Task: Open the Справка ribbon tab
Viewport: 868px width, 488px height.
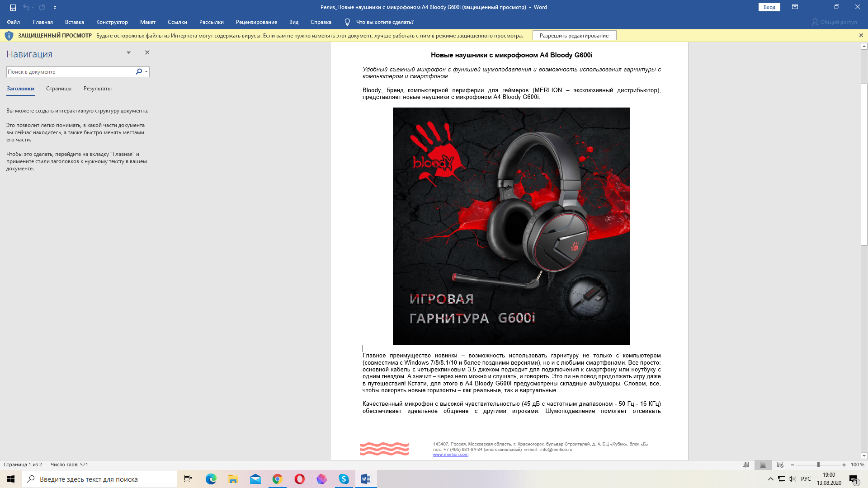Action: [x=321, y=22]
